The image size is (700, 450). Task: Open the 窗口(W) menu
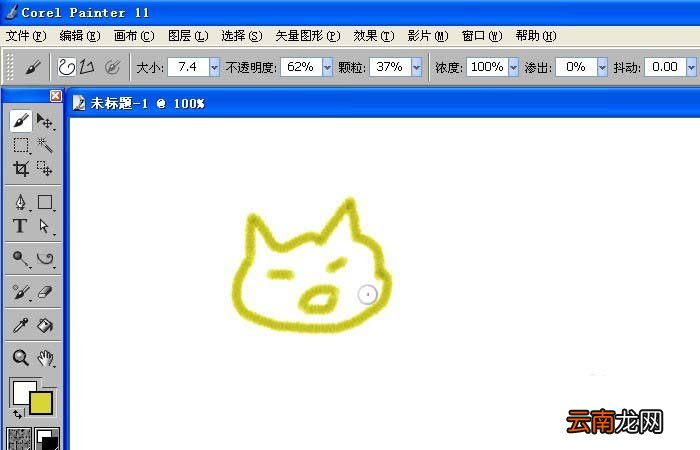tap(482, 36)
